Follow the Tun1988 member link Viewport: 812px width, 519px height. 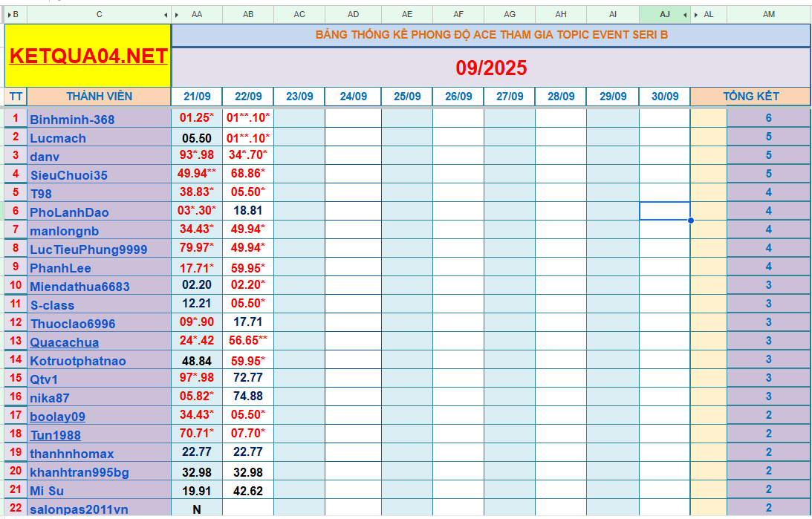click(x=55, y=435)
